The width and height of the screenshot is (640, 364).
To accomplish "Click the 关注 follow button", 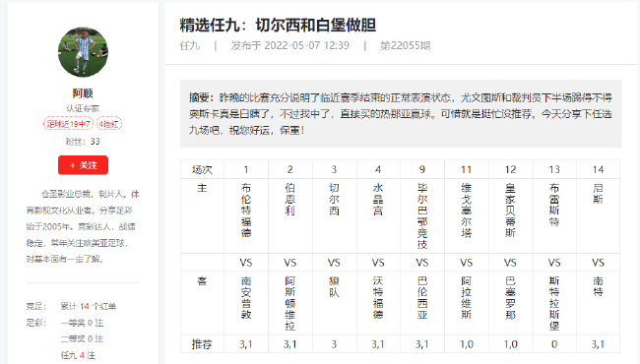I will pyautogui.click(x=83, y=165).
